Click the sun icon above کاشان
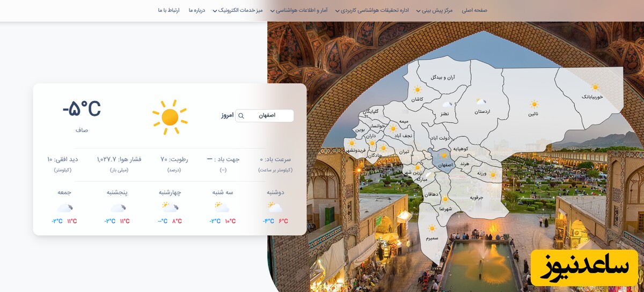644x292 pixels. (x=417, y=90)
